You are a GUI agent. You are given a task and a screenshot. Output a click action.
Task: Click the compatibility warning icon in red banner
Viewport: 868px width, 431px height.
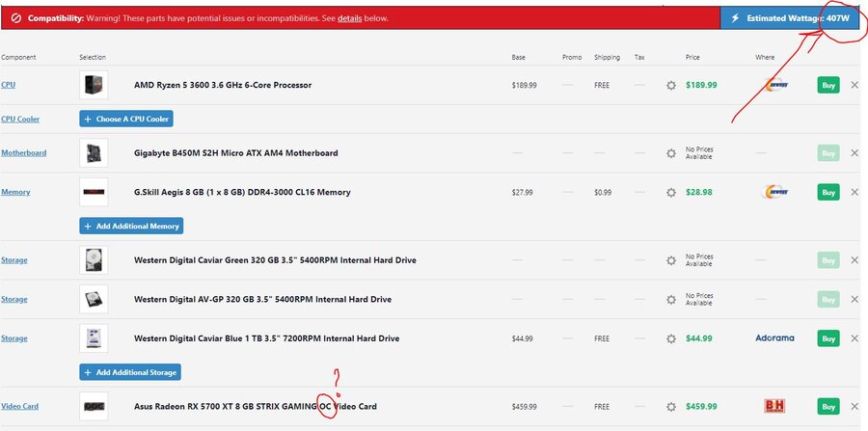(16, 18)
